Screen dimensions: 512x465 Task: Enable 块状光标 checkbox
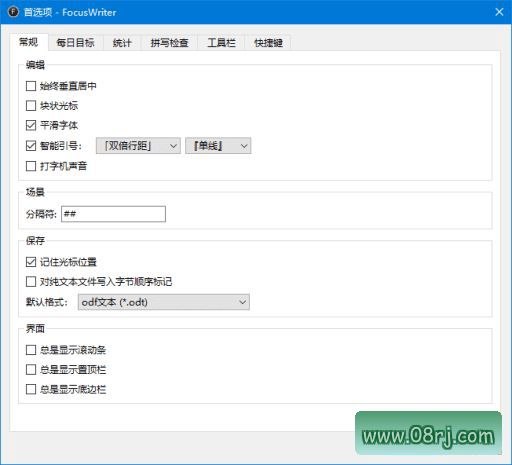(31, 106)
